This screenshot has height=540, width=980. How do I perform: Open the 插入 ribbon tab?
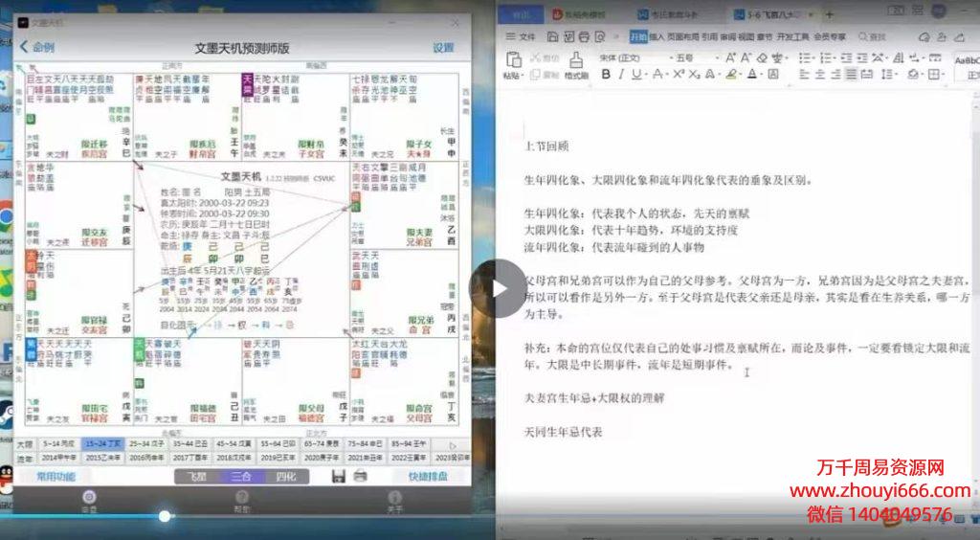pyautogui.click(x=657, y=36)
